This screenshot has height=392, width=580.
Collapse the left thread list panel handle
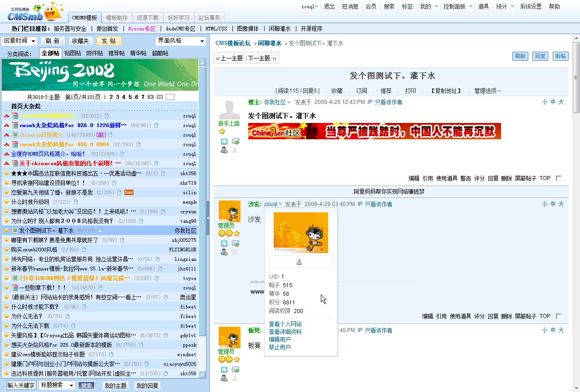(208, 218)
